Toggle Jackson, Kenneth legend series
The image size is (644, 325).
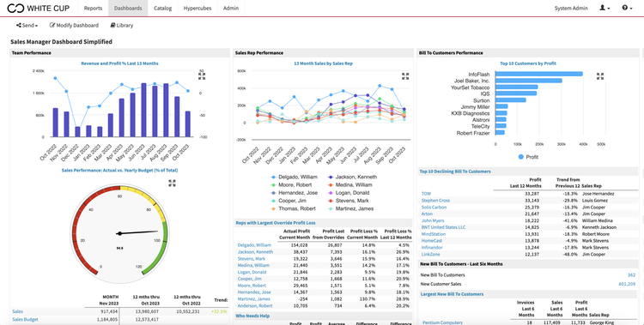pos(352,177)
